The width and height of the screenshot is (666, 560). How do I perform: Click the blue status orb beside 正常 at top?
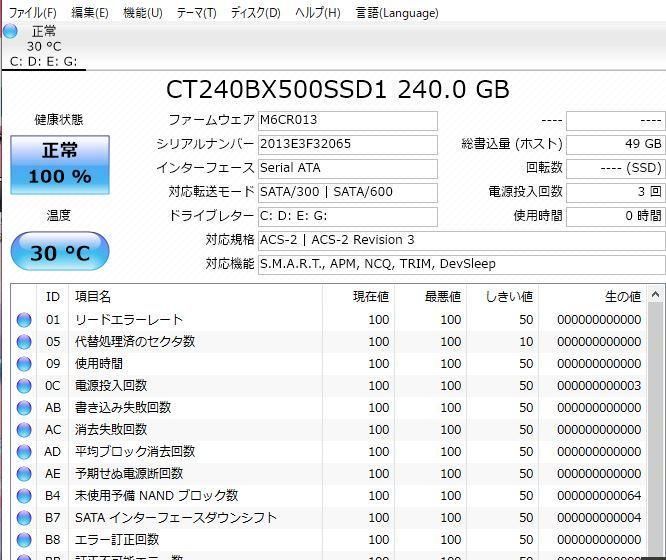pos(10,31)
